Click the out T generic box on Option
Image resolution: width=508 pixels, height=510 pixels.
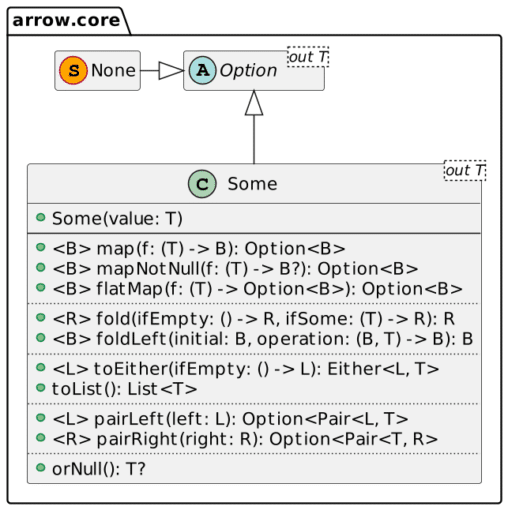click(x=308, y=57)
